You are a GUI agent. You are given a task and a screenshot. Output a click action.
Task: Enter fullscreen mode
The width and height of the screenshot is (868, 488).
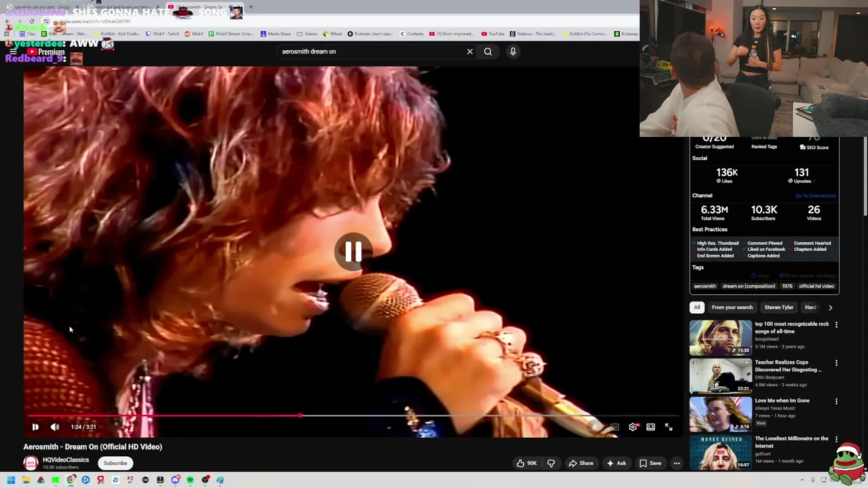click(x=669, y=427)
